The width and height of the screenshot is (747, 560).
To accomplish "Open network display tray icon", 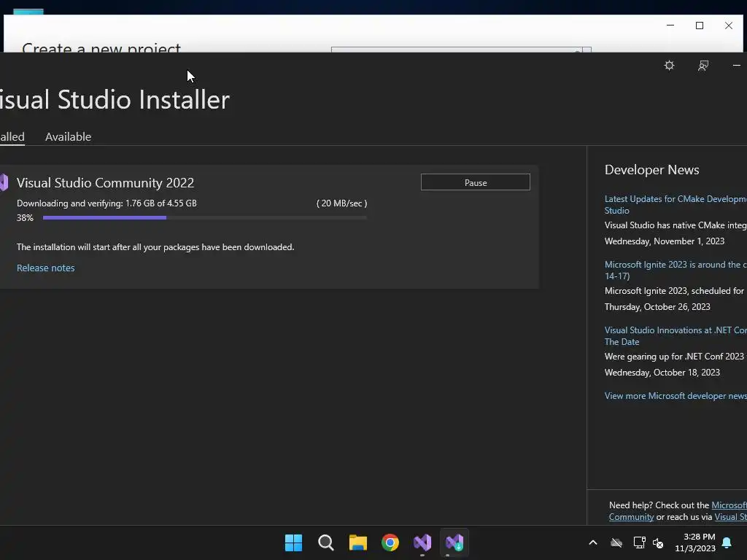I will click(639, 542).
